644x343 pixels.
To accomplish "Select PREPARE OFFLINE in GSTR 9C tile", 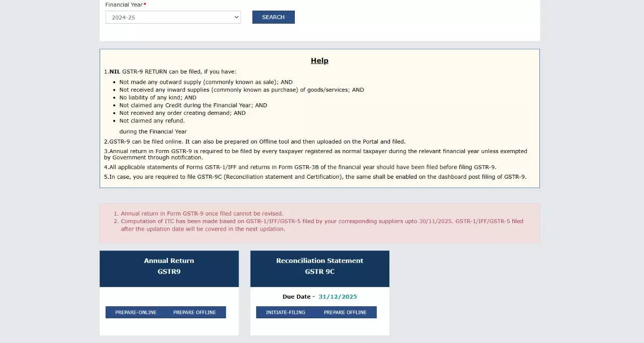I will [345, 312].
